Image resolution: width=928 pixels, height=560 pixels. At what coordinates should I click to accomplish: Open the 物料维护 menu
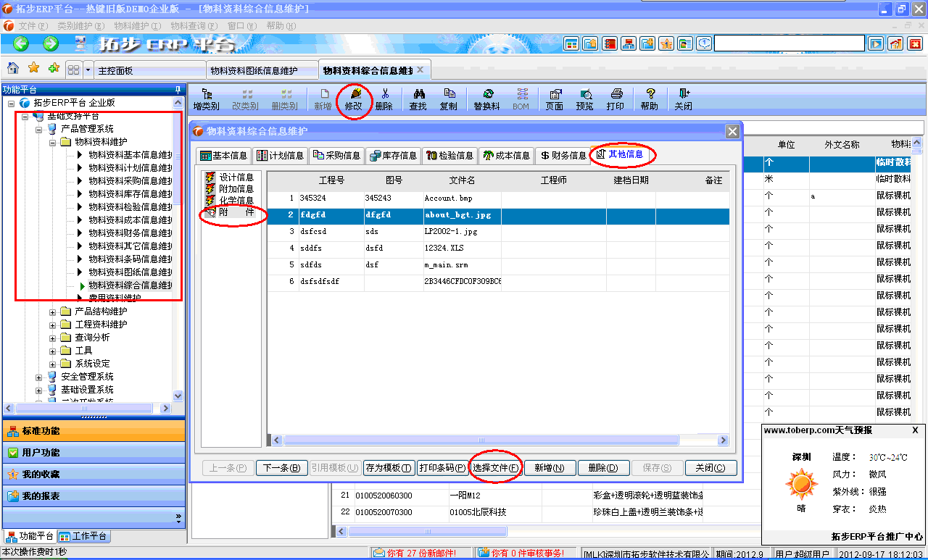pos(137,26)
